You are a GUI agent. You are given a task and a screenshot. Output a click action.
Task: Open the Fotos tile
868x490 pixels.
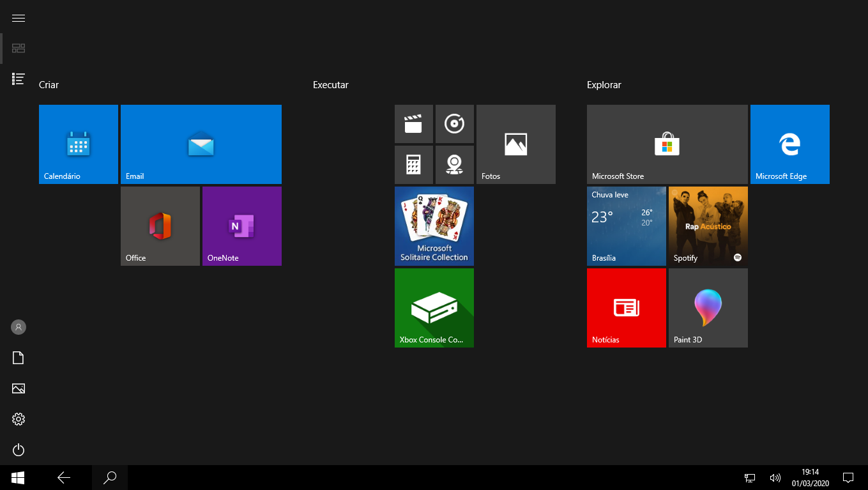(516, 144)
